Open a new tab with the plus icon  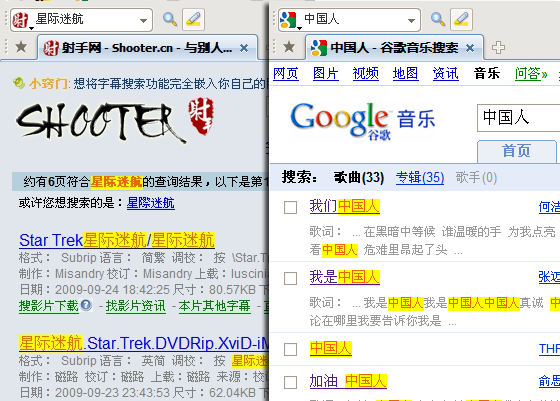pyautogui.click(x=498, y=47)
